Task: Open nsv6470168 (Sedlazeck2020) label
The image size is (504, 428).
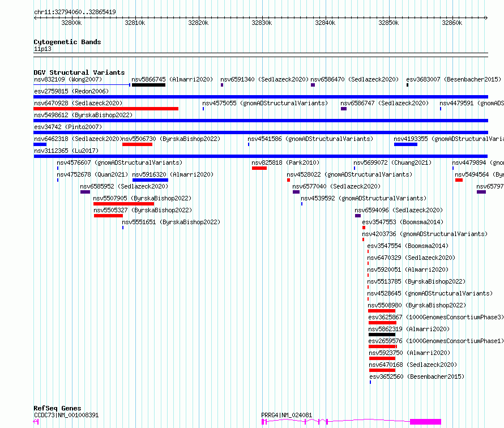Action: click(x=413, y=365)
